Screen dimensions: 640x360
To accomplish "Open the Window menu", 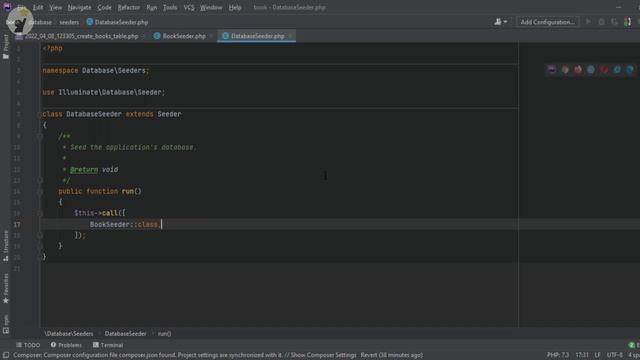I will coord(211,7).
